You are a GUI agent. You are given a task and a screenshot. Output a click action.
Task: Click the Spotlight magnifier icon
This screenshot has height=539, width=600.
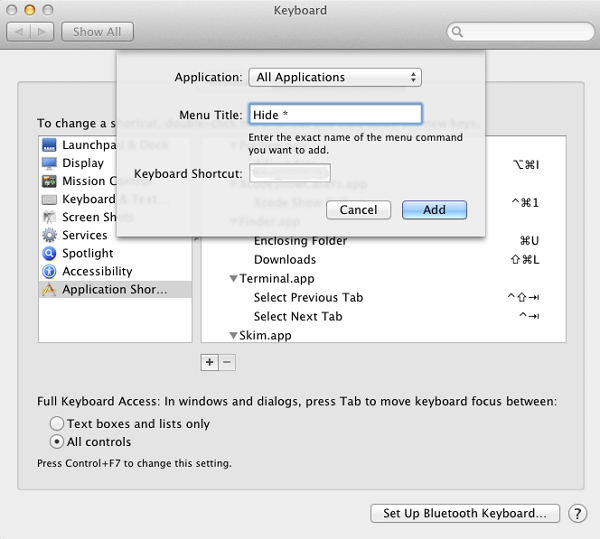(x=49, y=253)
